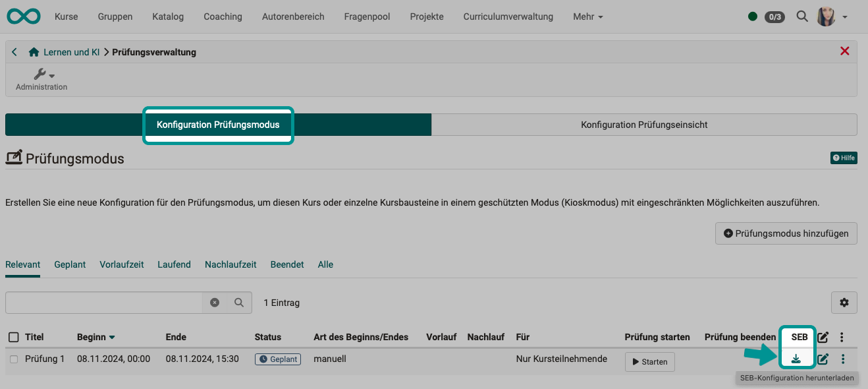
Task: Open the table settings gear icon
Action: (844, 302)
